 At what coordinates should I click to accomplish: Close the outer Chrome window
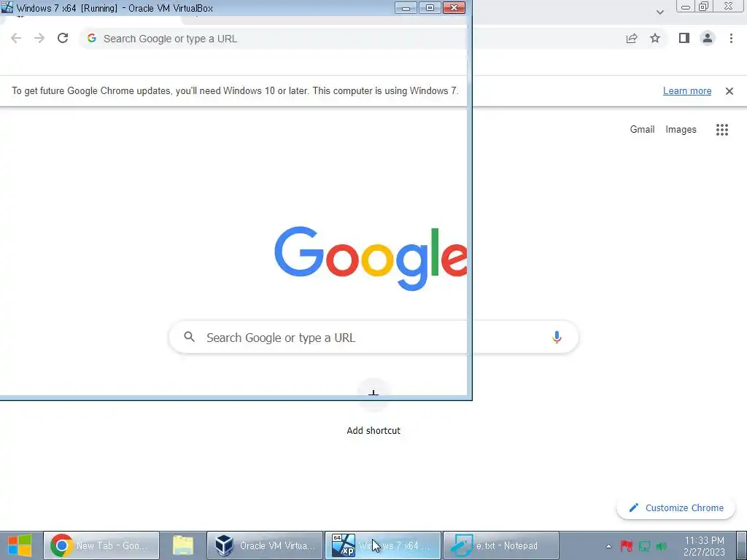point(729,6)
